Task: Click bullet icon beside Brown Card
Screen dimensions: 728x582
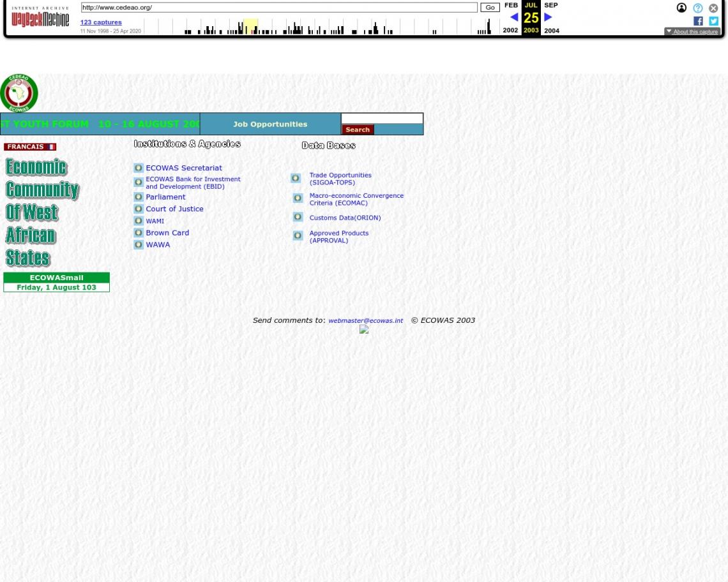Action: point(139,232)
